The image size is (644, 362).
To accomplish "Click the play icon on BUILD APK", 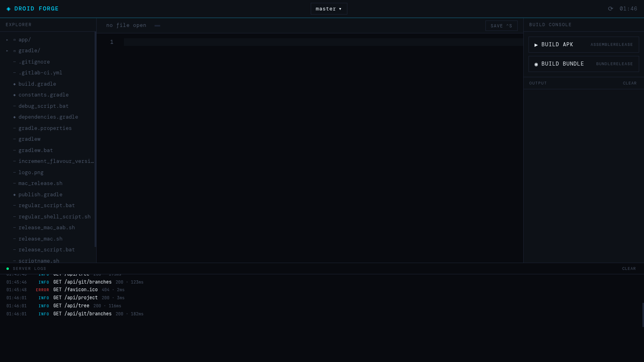I will [x=536, y=45].
